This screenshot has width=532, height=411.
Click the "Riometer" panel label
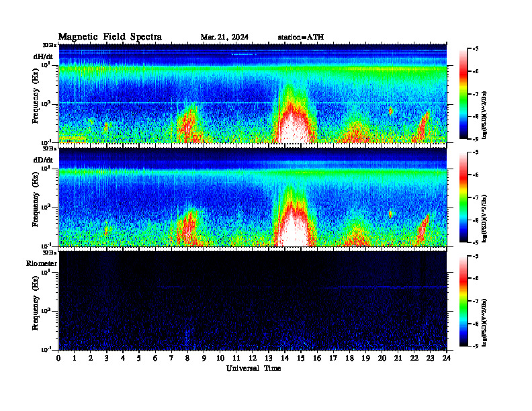pyautogui.click(x=42, y=263)
